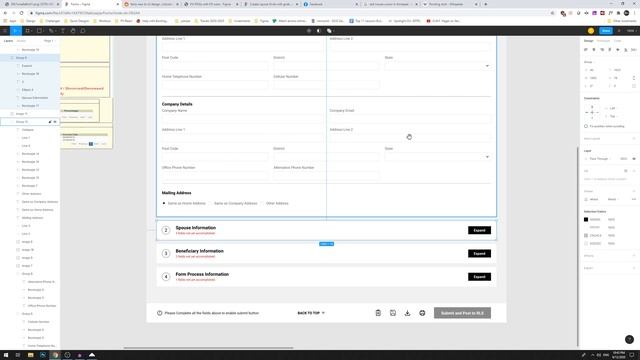Switch to the Forms – Figma browser tab
Image resolution: width=640 pixels, height=360 pixels.
click(x=91, y=4)
